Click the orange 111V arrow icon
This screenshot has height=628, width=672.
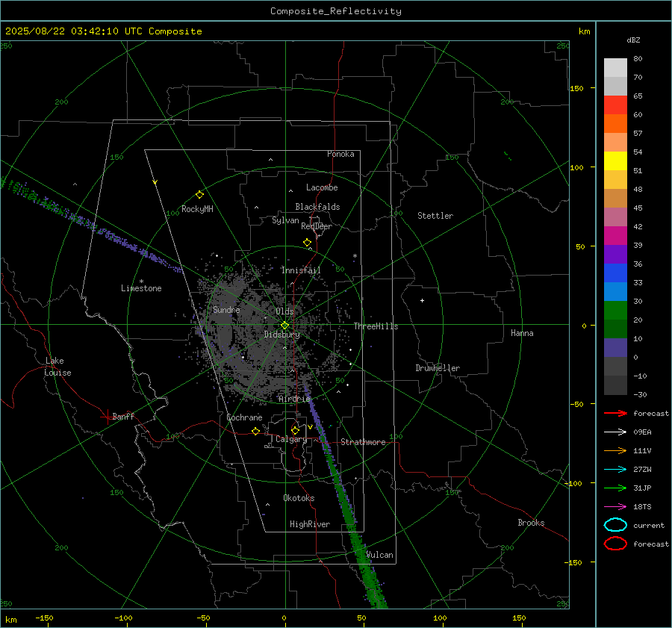[615, 450]
